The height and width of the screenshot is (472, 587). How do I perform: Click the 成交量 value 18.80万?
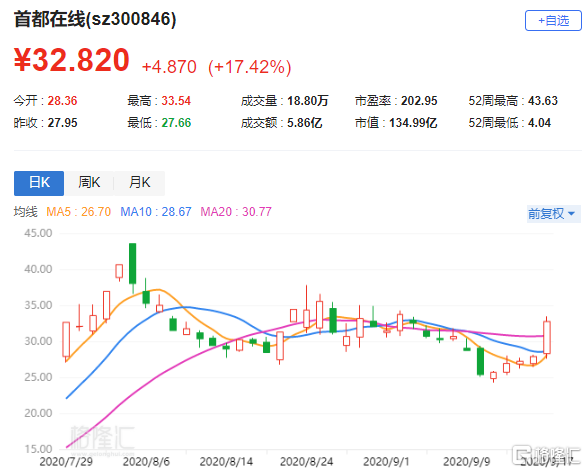click(308, 101)
